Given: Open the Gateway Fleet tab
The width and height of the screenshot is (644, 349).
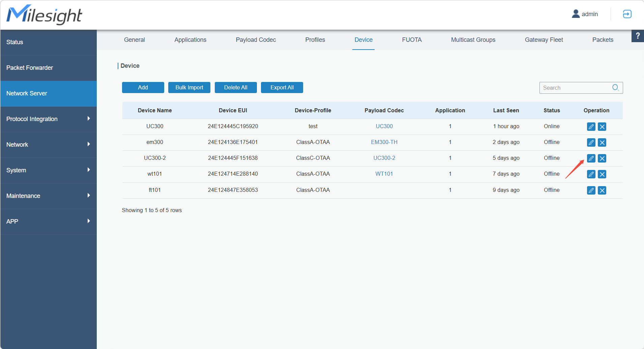Looking at the screenshot, I should point(544,40).
